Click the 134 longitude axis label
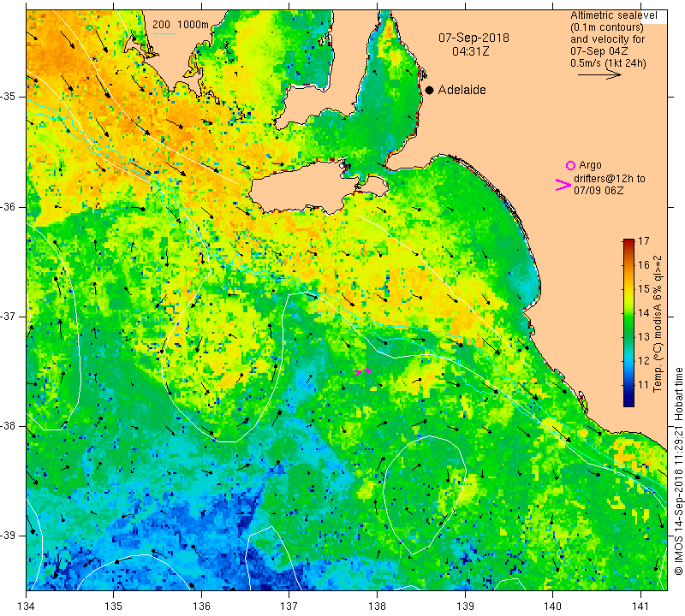Viewport: 685px width, 616px height. coord(27,607)
